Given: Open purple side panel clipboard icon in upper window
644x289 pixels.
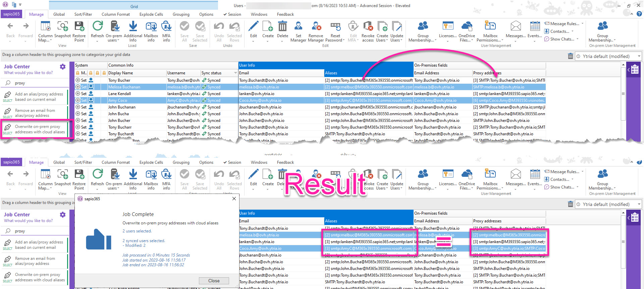Looking at the screenshot, I should (635, 70).
